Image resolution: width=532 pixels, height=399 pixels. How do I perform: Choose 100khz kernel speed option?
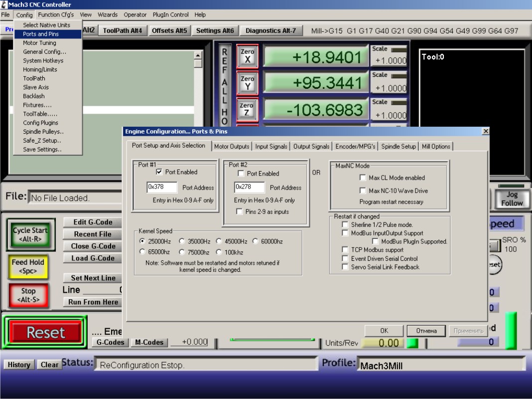coord(219,252)
